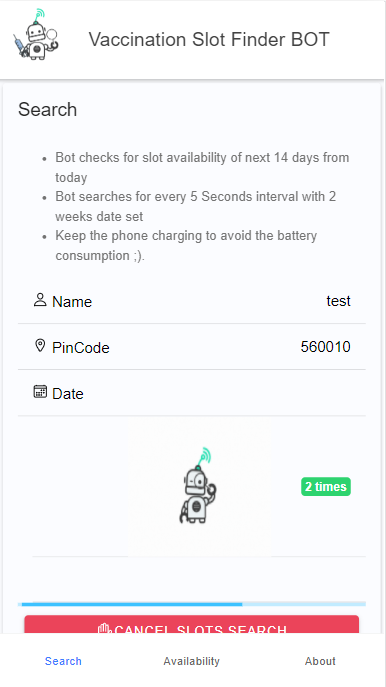Go to the About tab
Screen dimensions: 386x687
click(320, 661)
